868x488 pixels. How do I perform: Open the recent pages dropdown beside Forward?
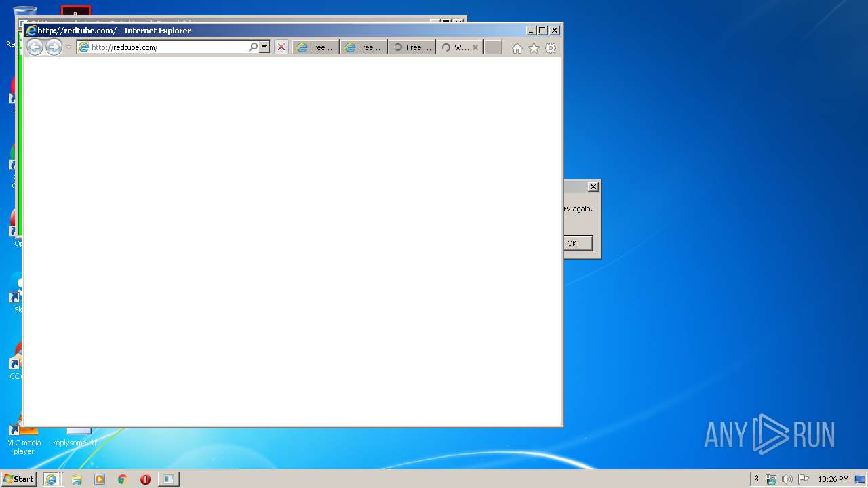68,47
